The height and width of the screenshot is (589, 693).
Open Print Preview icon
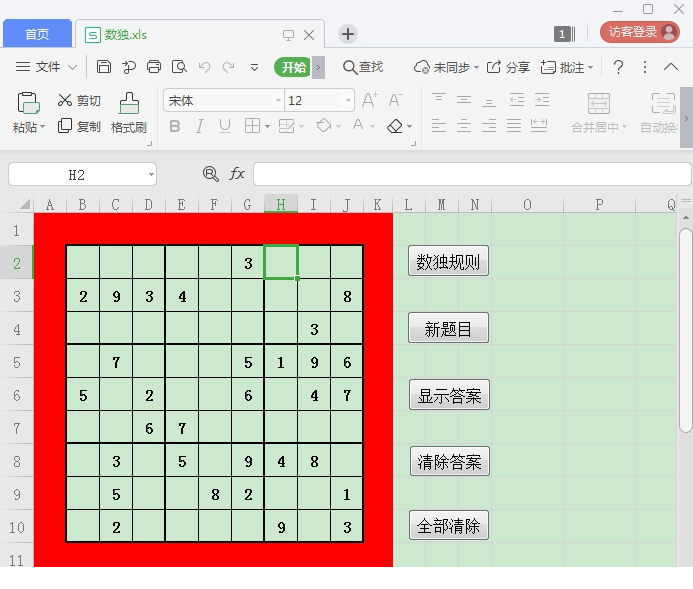click(179, 67)
